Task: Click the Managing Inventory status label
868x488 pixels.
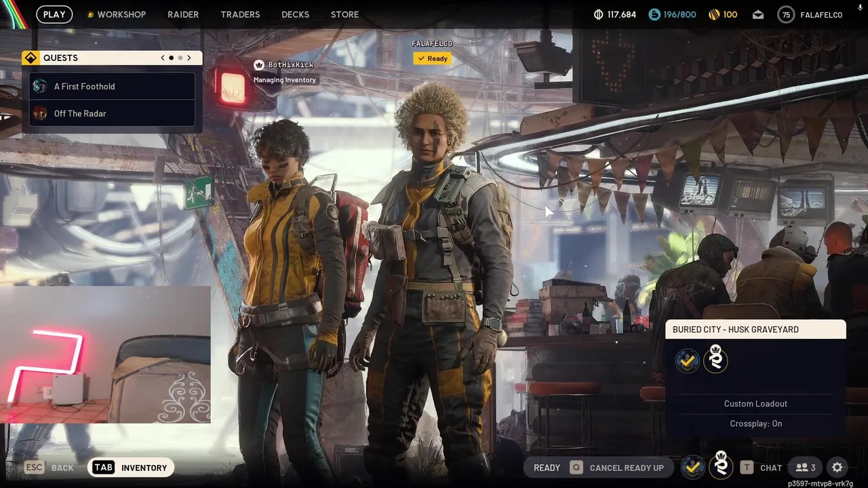Action: tap(285, 80)
